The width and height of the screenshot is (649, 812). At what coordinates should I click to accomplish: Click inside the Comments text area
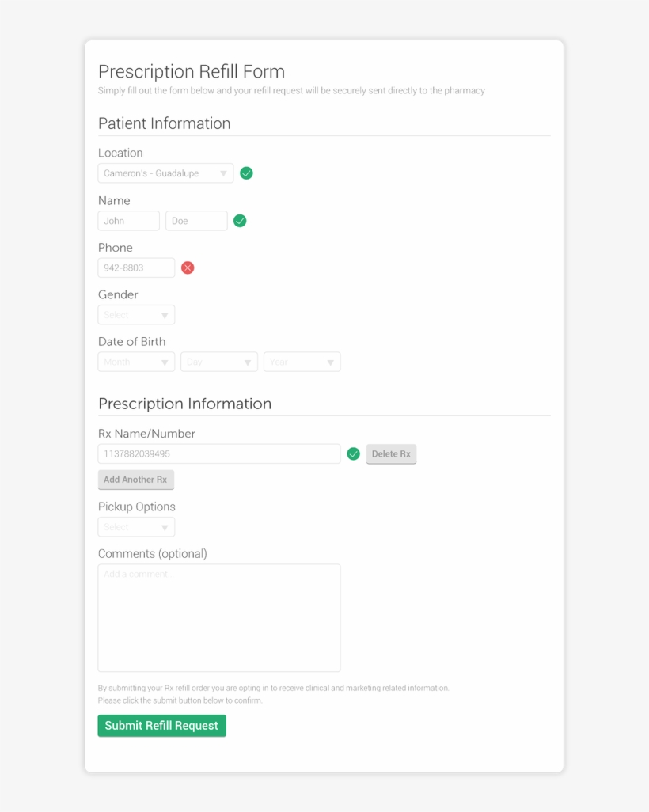pos(219,618)
